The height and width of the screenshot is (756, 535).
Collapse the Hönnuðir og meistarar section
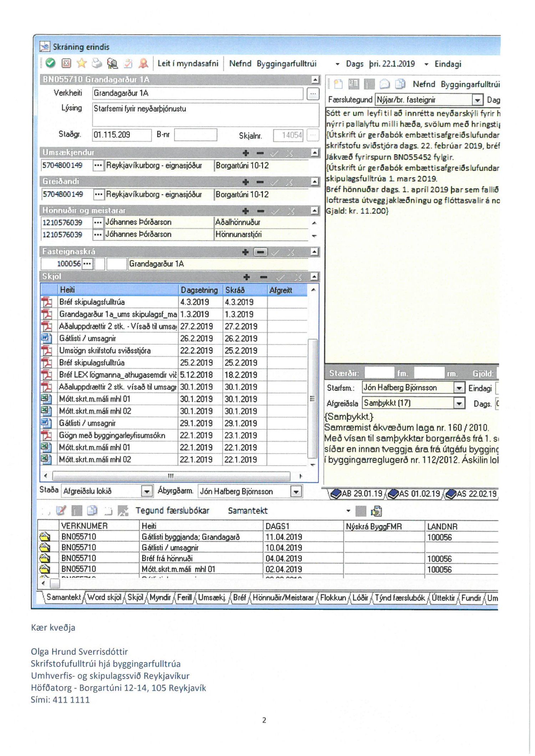tap(315, 211)
